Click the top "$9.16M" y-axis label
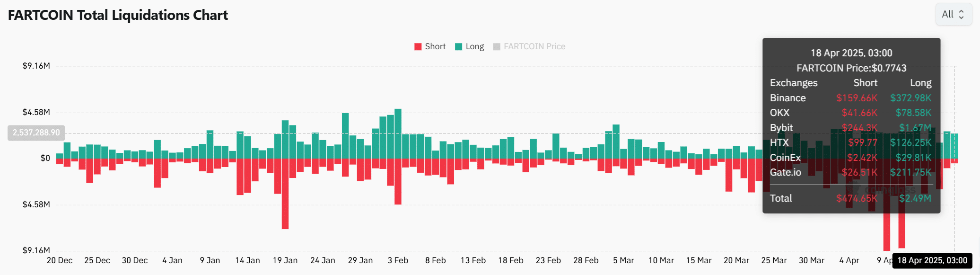Viewport: 980px width, 275px height. 36,66
